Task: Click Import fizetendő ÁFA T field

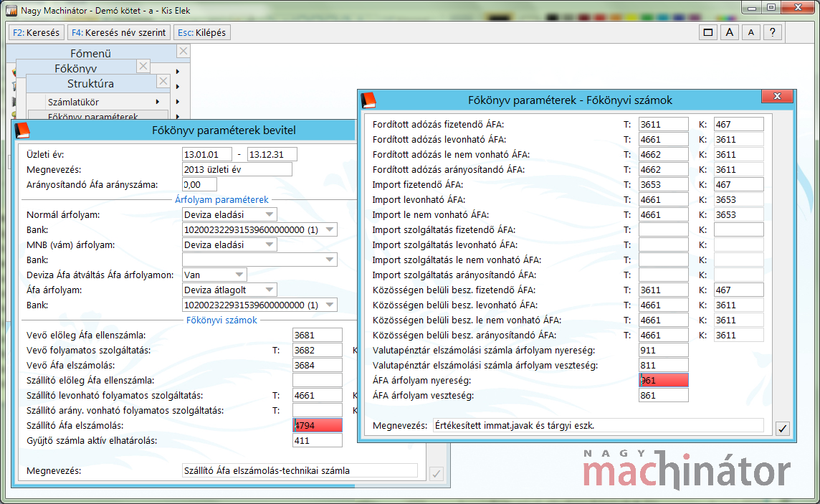Action: pos(664,184)
